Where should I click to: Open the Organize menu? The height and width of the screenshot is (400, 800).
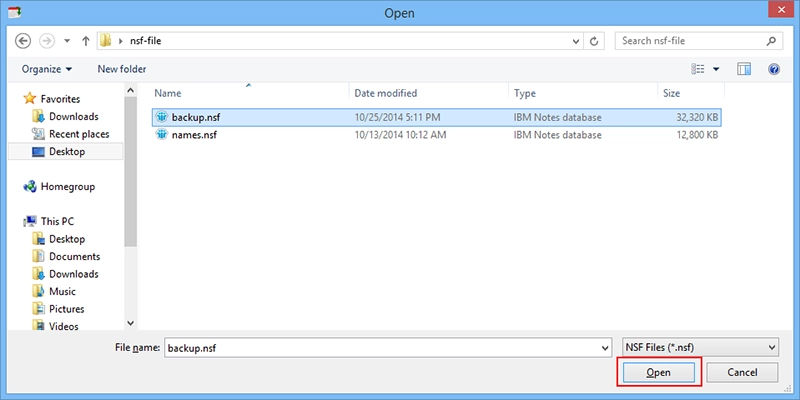click(47, 69)
